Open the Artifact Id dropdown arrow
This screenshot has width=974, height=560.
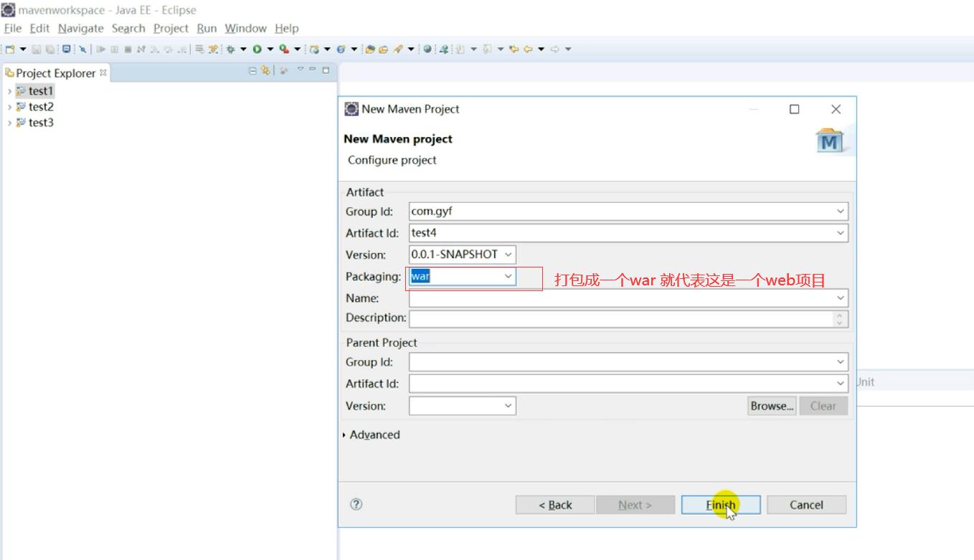(x=841, y=233)
